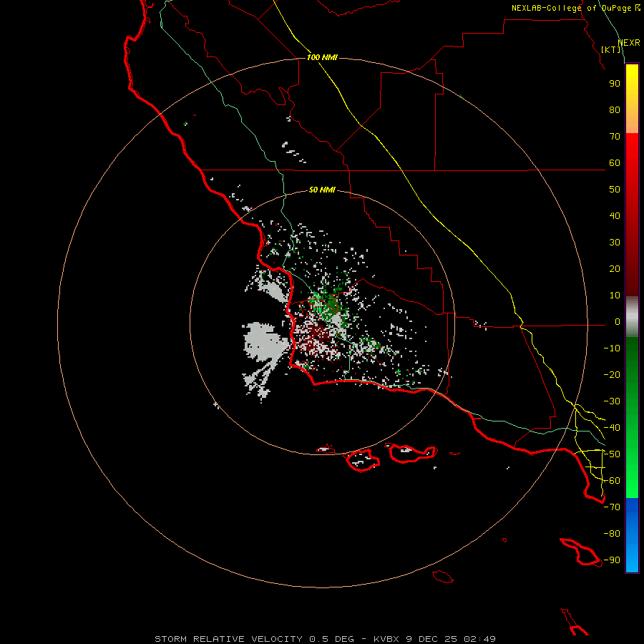
Task: Click the 90 value on the velocity scale
Action: tap(615, 84)
